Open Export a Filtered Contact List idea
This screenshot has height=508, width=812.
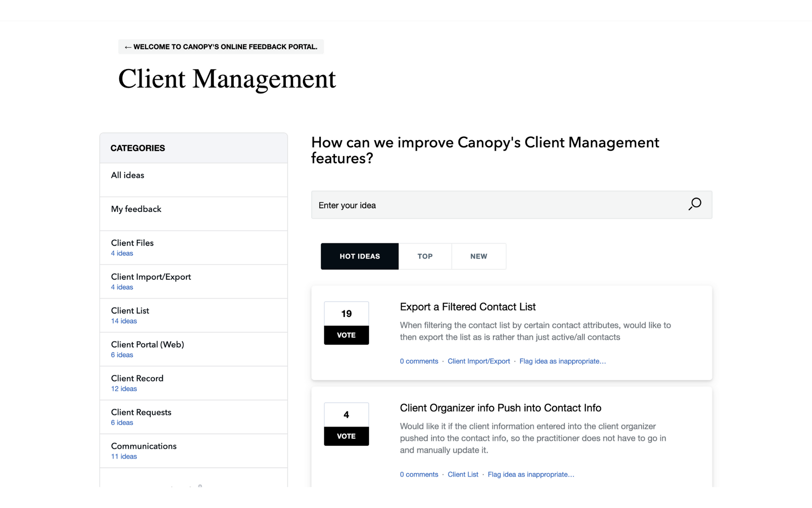click(x=467, y=307)
